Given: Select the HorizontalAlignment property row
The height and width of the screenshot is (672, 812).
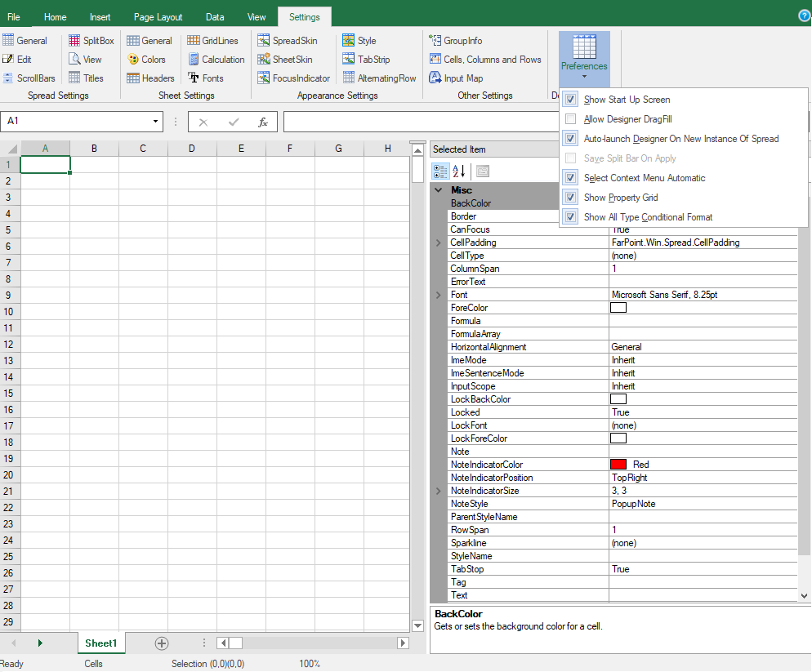Looking at the screenshot, I should (622, 347).
